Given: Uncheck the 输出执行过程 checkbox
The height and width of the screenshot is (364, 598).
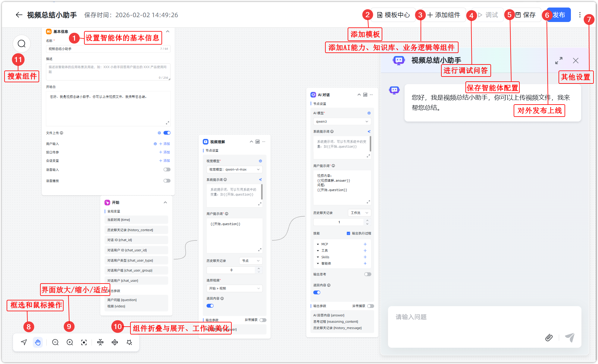Looking at the screenshot, I should 349,233.
